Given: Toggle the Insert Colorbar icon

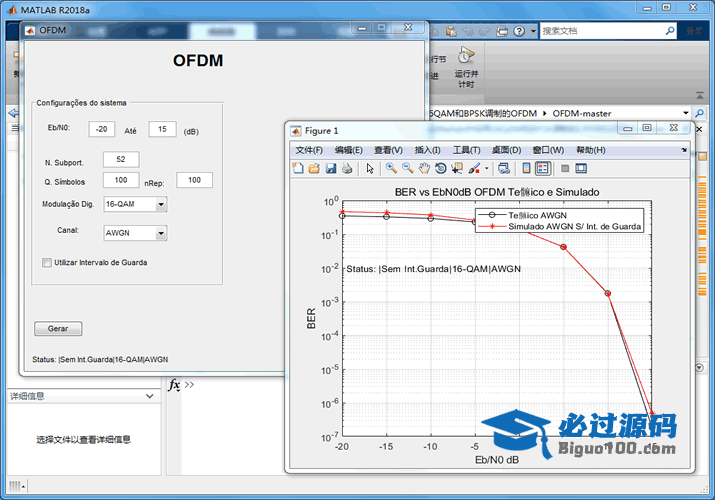Looking at the screenshot, I should click(x=527, y=168).
